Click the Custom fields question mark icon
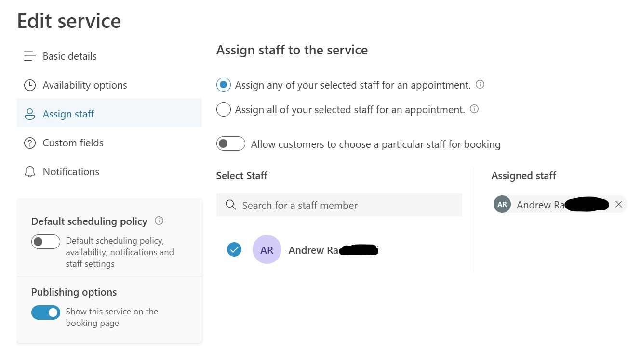Screen dimensions: 641x364 30,143
